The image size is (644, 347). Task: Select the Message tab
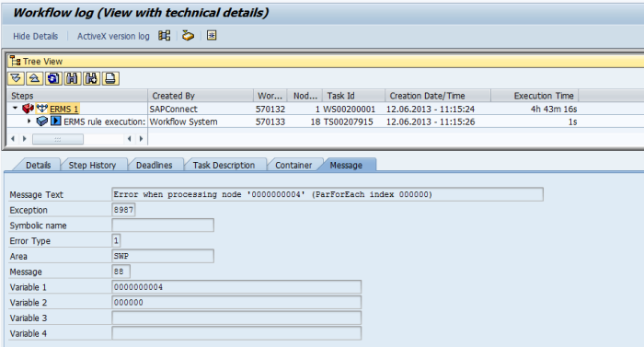coord(346,165)
